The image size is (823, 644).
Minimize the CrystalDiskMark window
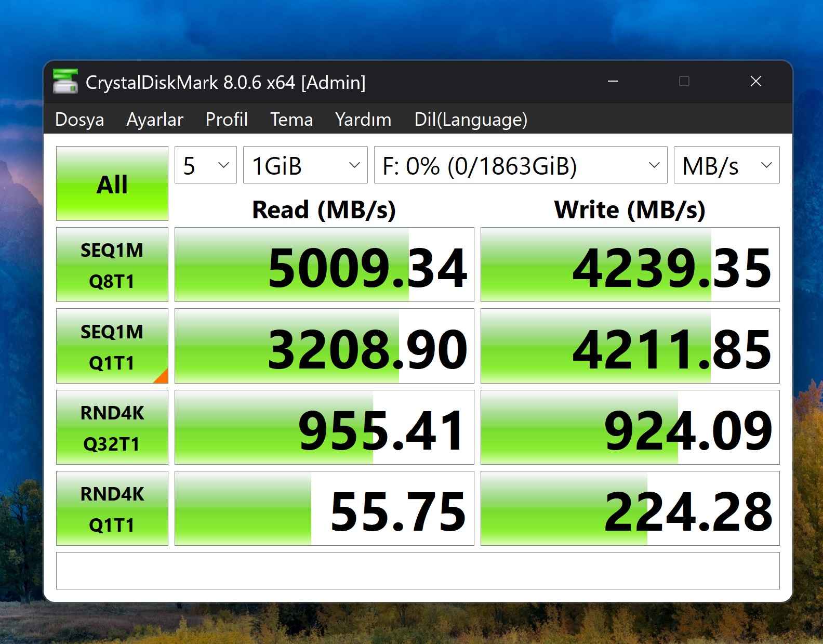click(x=613, y=82)
